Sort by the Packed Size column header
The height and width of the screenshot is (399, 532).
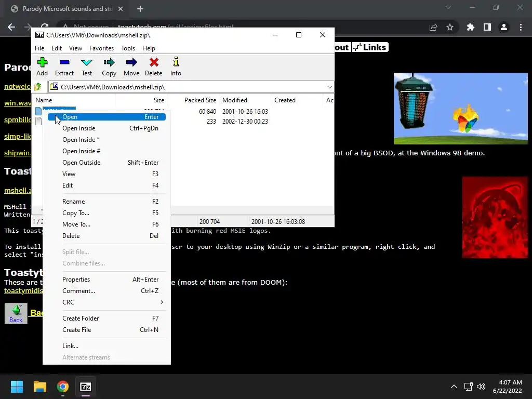(193, 100)
